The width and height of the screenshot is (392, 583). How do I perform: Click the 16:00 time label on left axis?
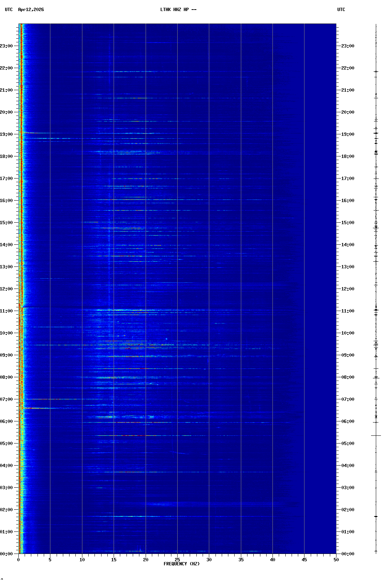point(7,201)
